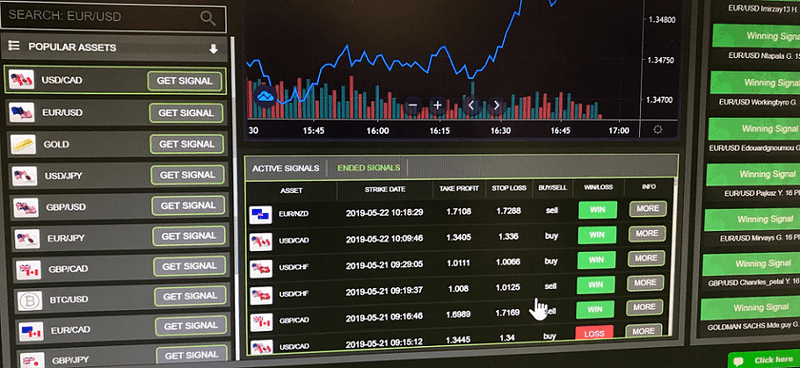Get signal for GBP/USD
Viewport: 800px width, 368px height.
[188, 206]
